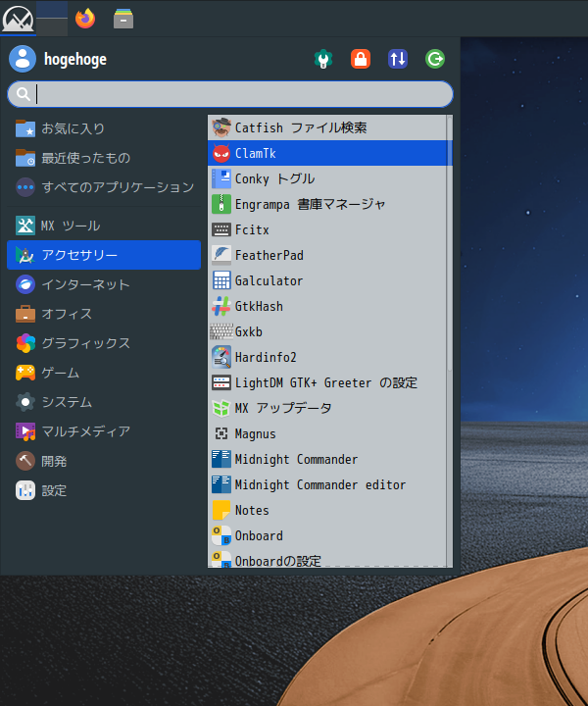Click the search magnifier icon
This screenshot has width=588, height=706.
pyautogui.click(x=23, y=94)
